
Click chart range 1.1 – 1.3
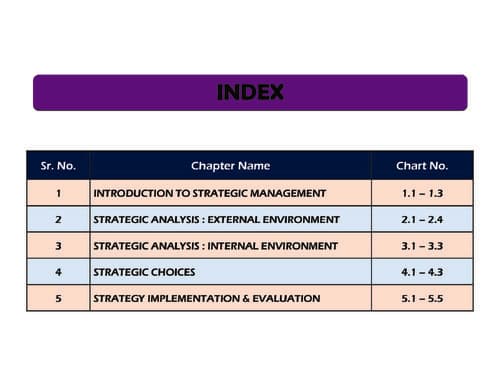click(x=422, y=193)
